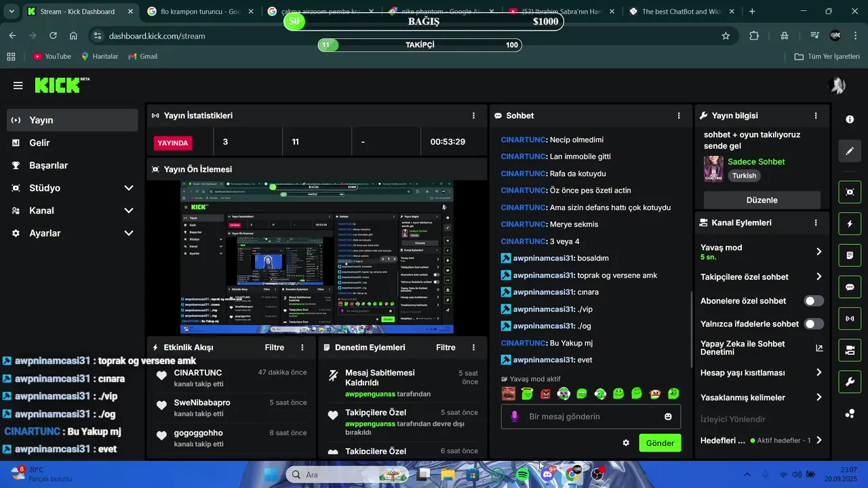The height and width of the screenshot is (488, 868).
Task: Click the Windows Start button
Action: (271, 475)
